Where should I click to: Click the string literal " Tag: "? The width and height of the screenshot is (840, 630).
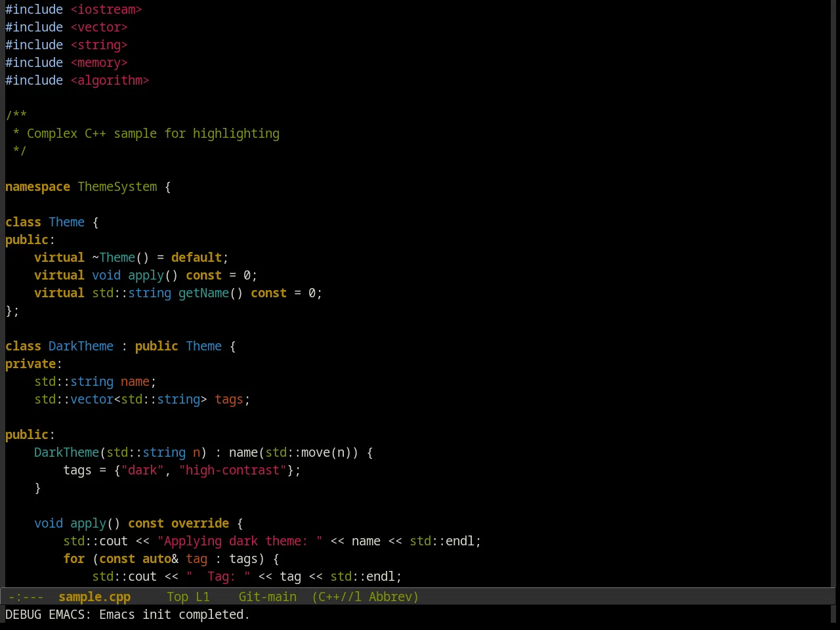point(218,576)
